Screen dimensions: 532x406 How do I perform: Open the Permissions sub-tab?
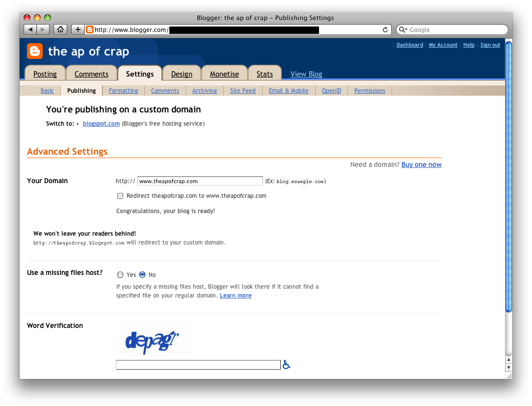pos(370,91)
